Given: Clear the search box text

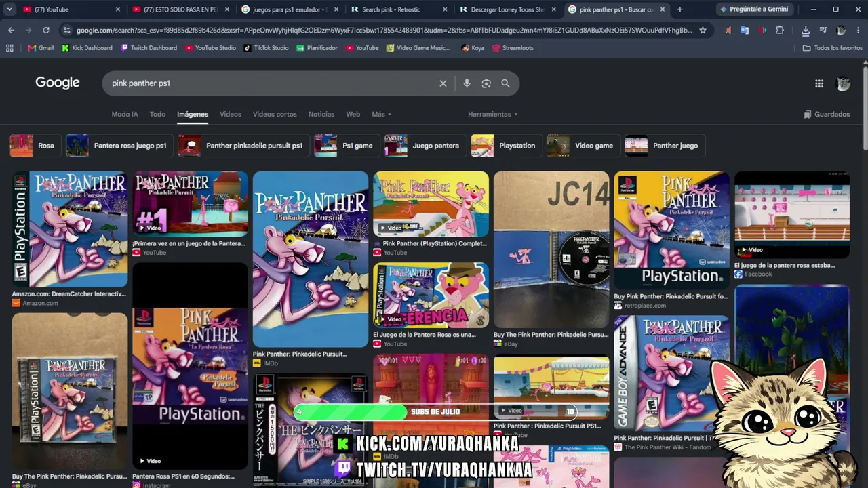Looking at the screenshot, I should click(x=443, y=83).
